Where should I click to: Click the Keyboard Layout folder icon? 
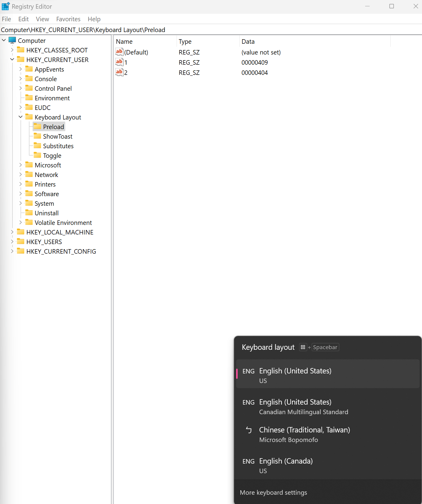(29, 117)
